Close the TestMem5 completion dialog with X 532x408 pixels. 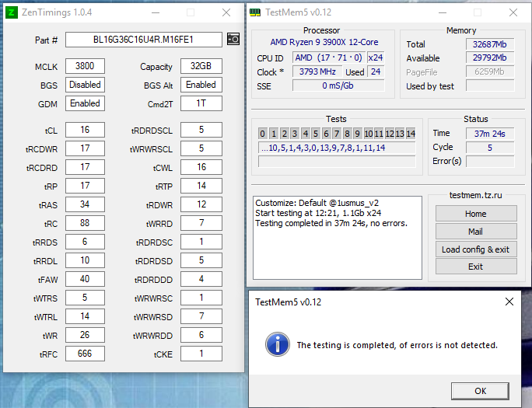pyautogui.click(x=509, y=302)
